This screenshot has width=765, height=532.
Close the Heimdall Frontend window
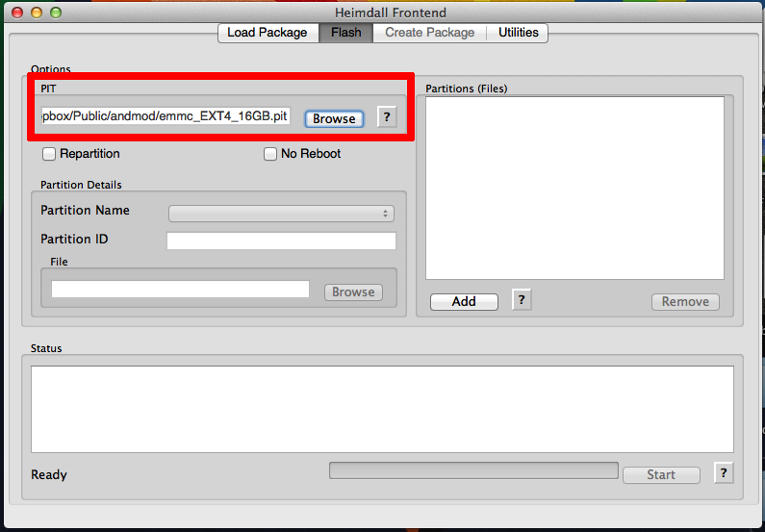pyautogui.click(x=17, y=13)
